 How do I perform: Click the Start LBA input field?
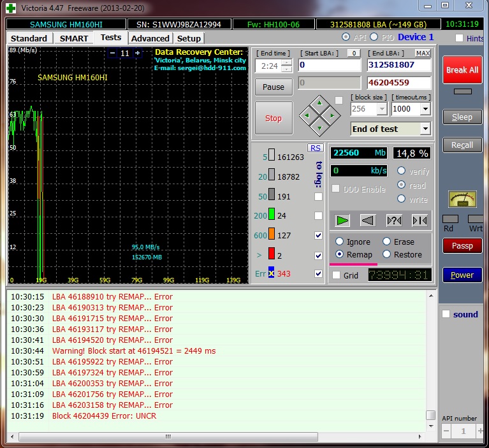[329, 65]
